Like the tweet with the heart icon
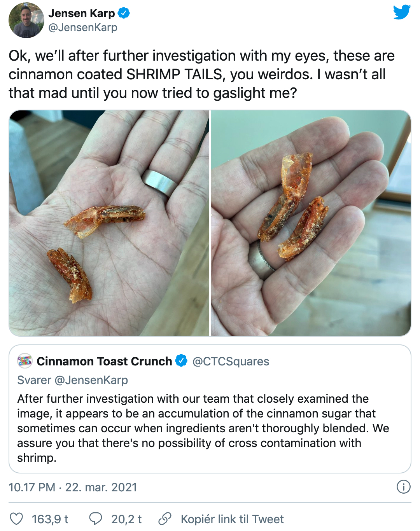This screenshot has width=420, height=531. pyautogui.click(x=16, y=519)
